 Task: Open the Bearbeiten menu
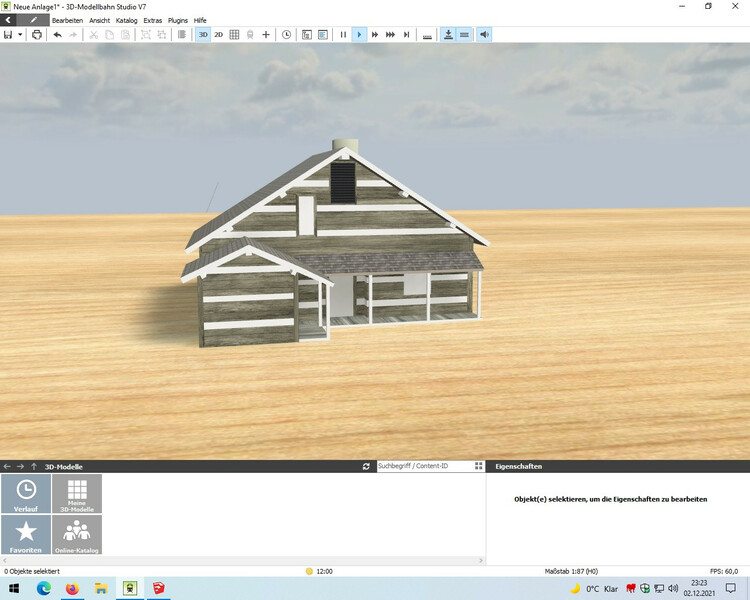coord(67,20)
